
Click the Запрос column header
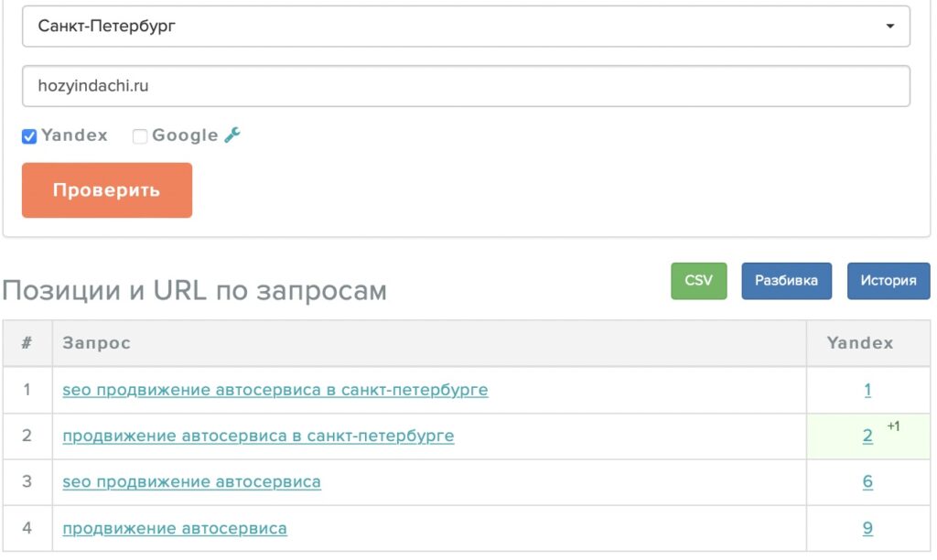(x=96, y=343)
